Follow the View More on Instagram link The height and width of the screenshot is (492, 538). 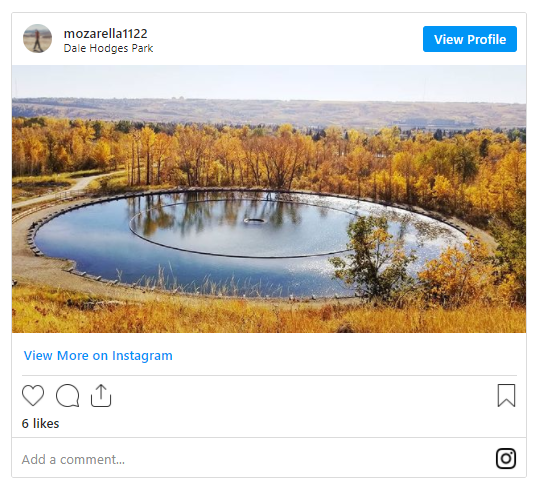pos(98,355)
